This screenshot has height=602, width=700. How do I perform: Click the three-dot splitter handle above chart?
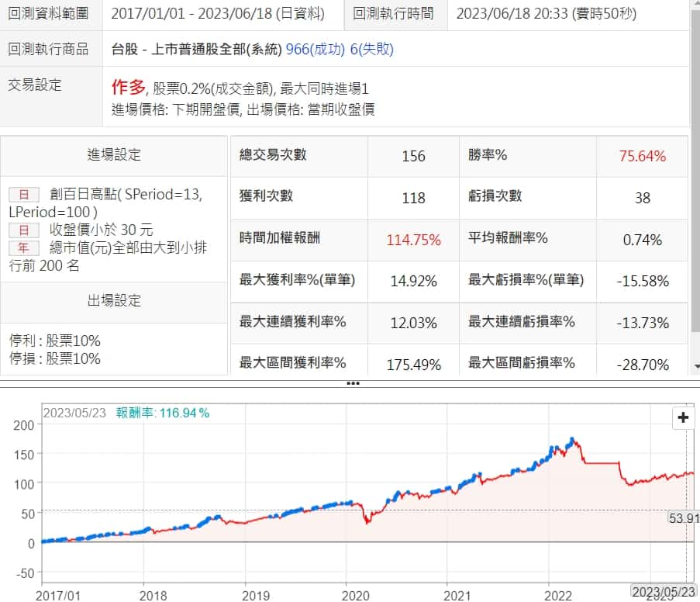353,383
